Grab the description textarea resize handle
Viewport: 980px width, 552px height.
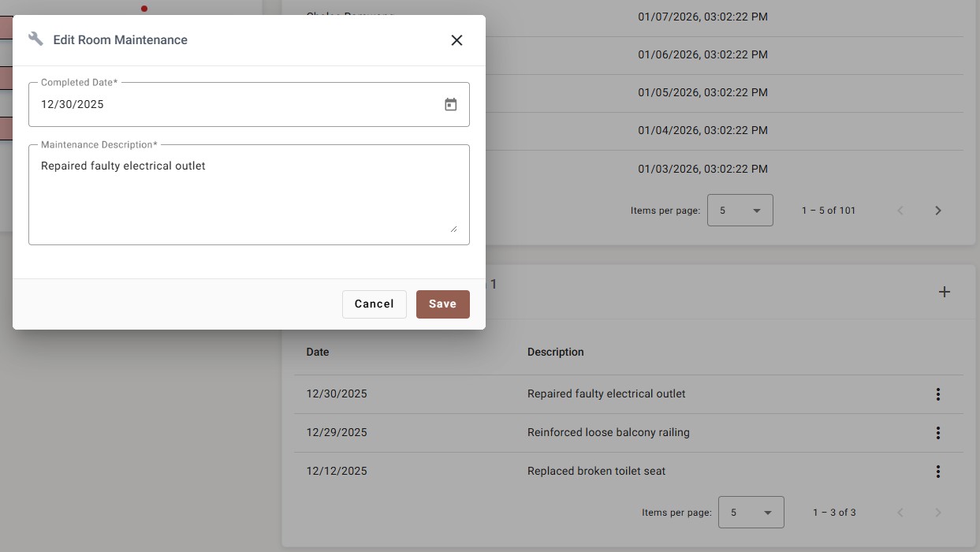pyautogui.click(x=453, y=229)
